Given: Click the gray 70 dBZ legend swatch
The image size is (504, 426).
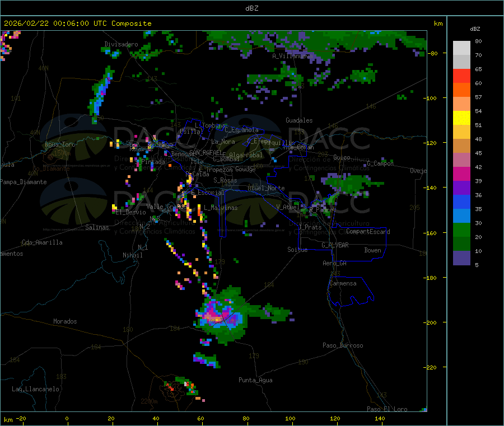Looking at the screenshot, I should 461,62.
